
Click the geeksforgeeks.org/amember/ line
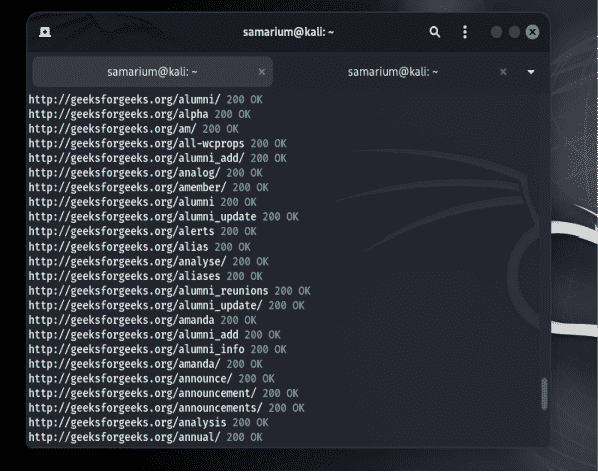click(148, 188)
